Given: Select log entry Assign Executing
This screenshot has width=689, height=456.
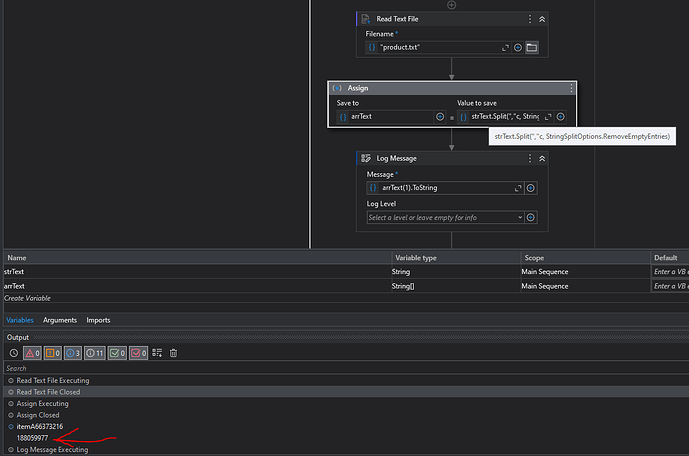Looking at the screenshot, I should pos(43,403).
